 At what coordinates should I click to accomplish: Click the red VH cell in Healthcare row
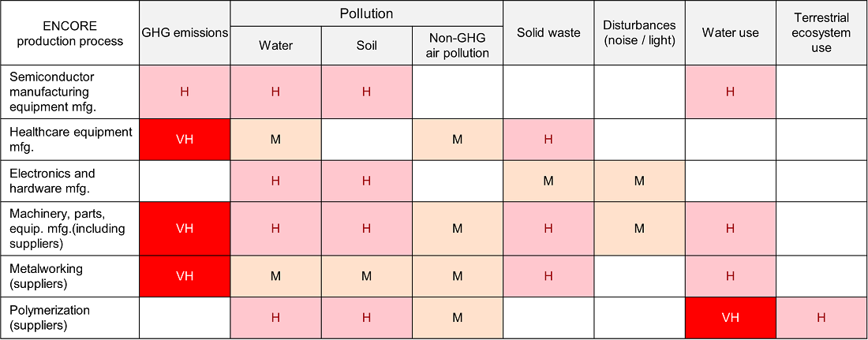click(x=185, y=139)
